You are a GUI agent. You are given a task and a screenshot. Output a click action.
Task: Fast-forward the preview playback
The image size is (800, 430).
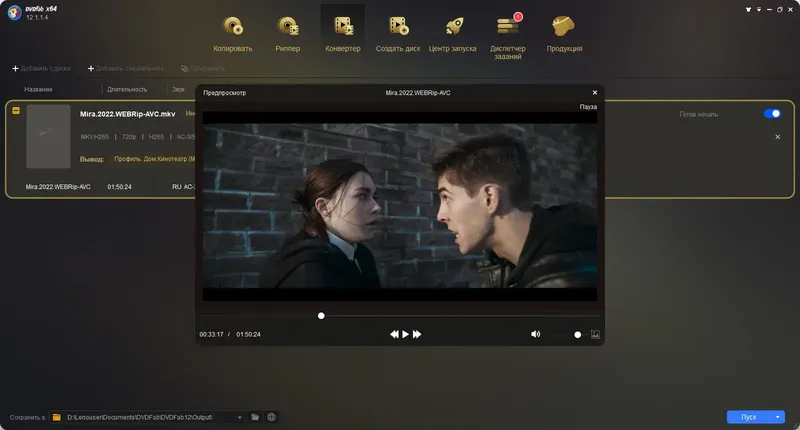click(417, 334)
